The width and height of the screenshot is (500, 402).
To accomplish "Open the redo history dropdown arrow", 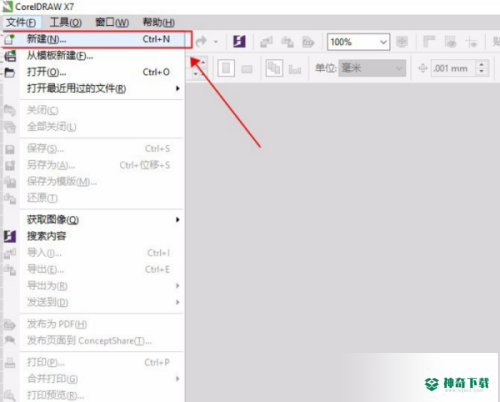I will [x=216, y=42].
